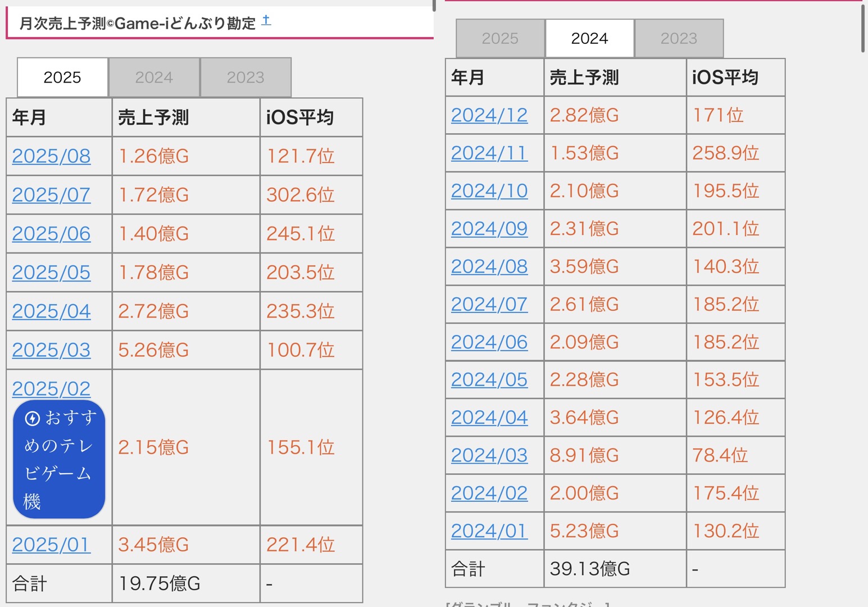The width and height of the screenshot is (868, 607).
Task: Click the 171位 iOS average rank
Action: 718,115
